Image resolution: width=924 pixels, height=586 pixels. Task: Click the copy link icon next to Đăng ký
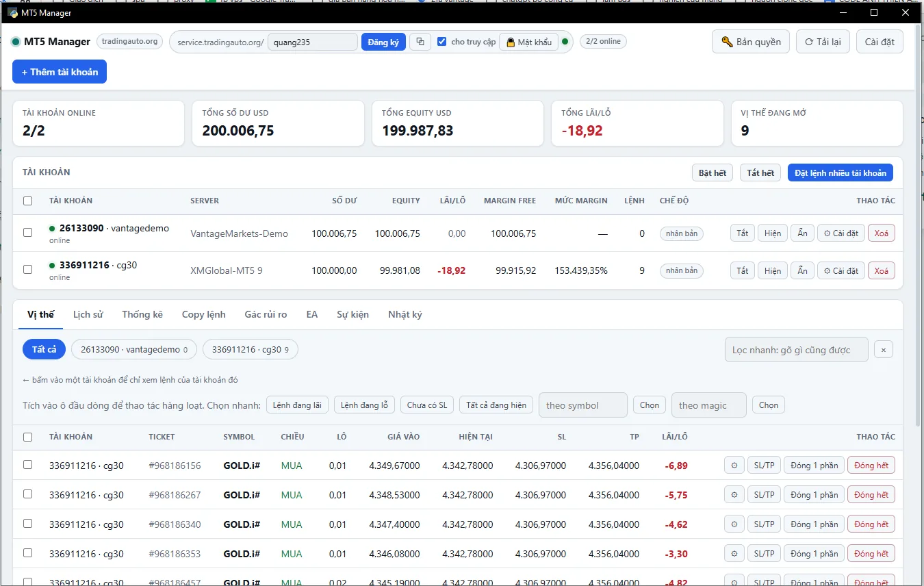(x=420, y=42)
